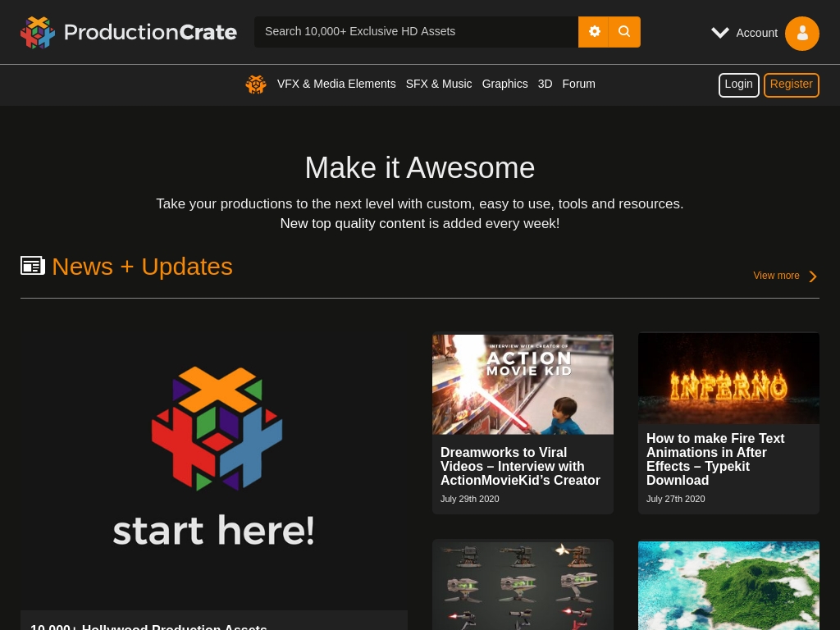Click the Login button
The image size is (840, 630).
click(x=739, y=85)
